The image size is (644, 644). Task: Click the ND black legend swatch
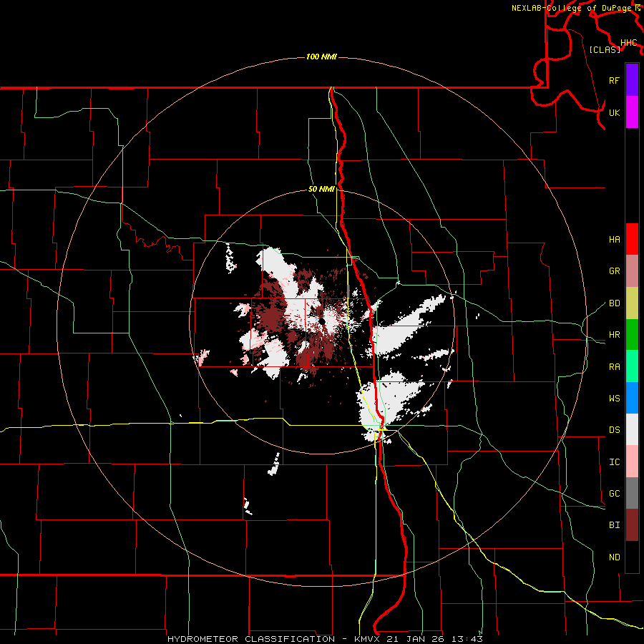(x=632, y=557)
